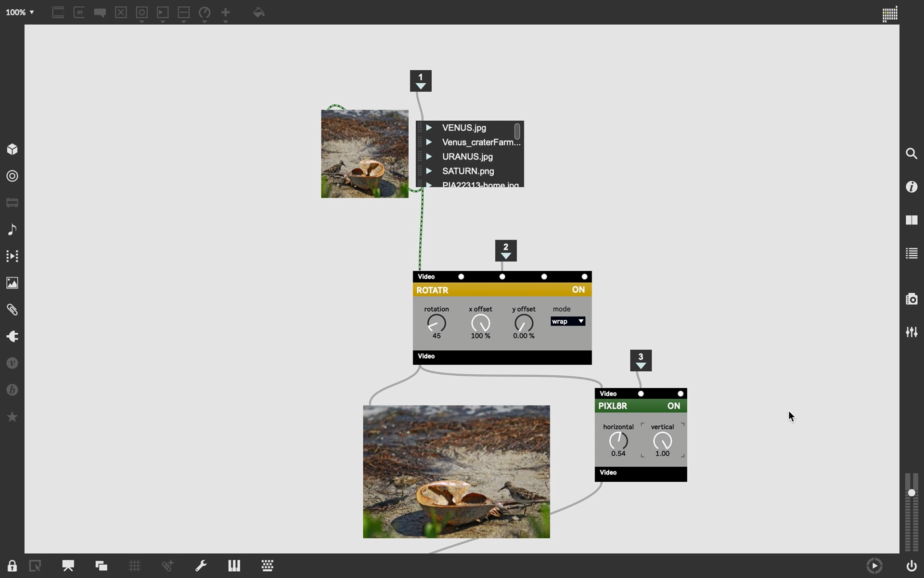Play SATURN.png in the playlist
The image size is (924, 578).
point(429,171)
